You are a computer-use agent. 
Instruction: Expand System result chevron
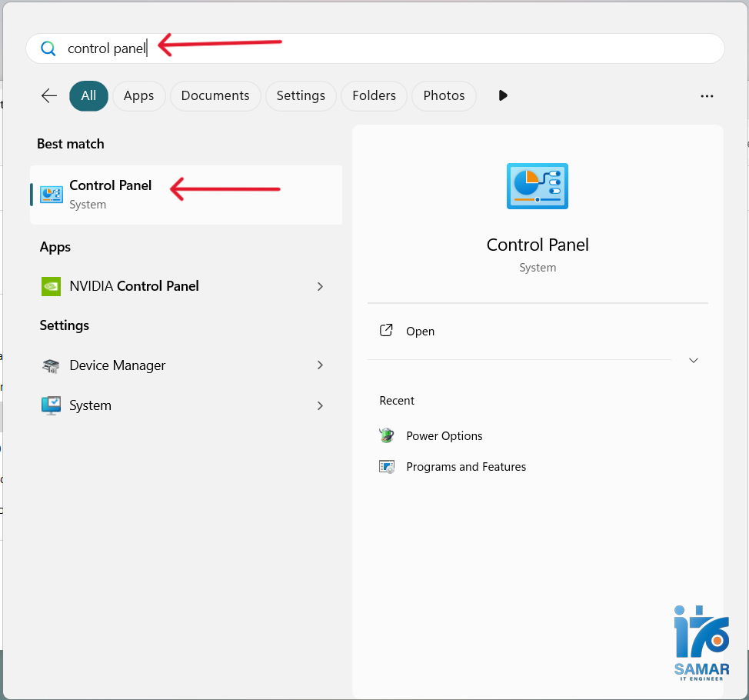(x=320, y=405)
